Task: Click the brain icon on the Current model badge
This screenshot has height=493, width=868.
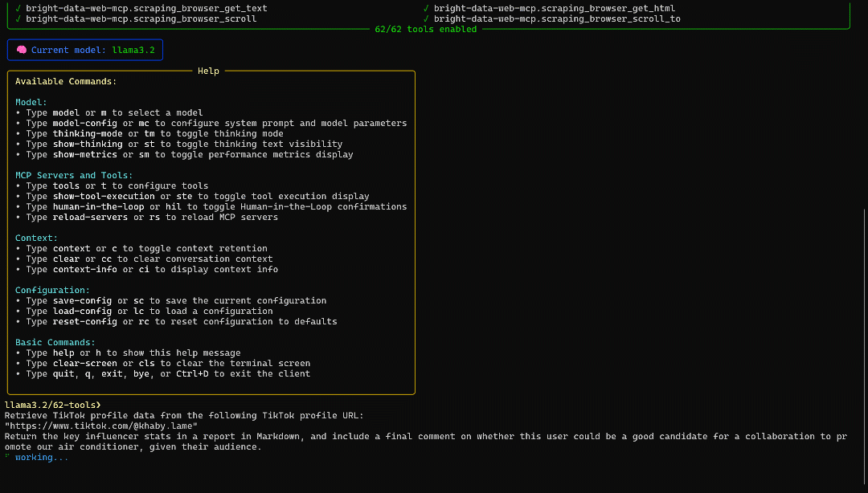Action: pos(21,49)
